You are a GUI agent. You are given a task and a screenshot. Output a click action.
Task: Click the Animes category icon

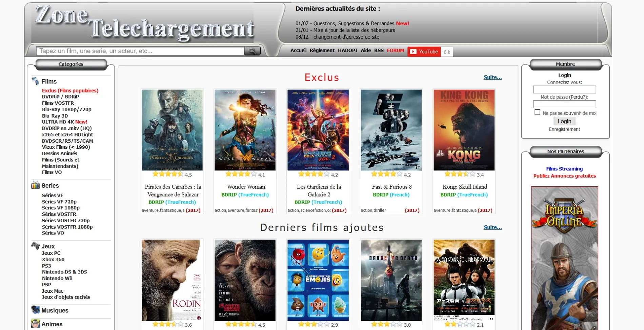tap(35, 324)
